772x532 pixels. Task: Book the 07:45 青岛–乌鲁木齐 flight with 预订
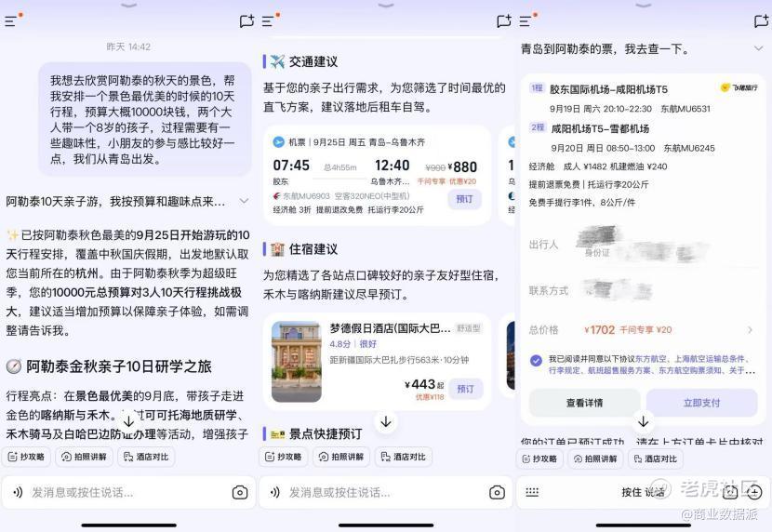tap(464, 199)
